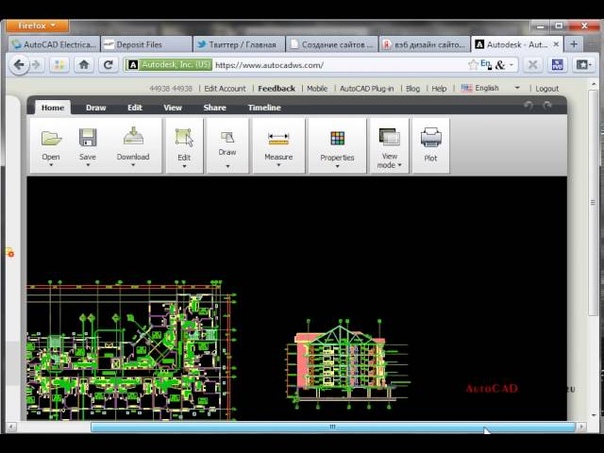This screenshot has width=604, height=453.
Task: Expand the Draw button dropdown arrow
Action: (228, 166)
